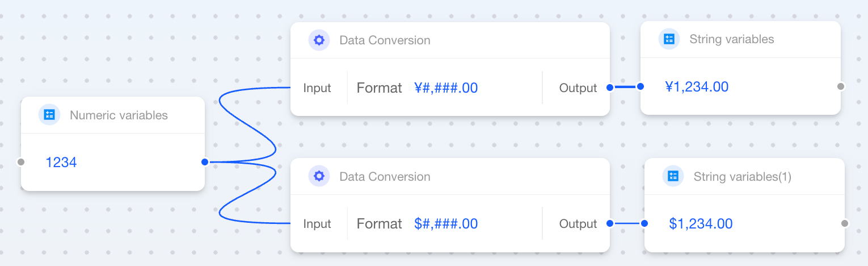868x266 pixels.
Task: Click the String variables(1) right-side port
Action: (845, 223)
